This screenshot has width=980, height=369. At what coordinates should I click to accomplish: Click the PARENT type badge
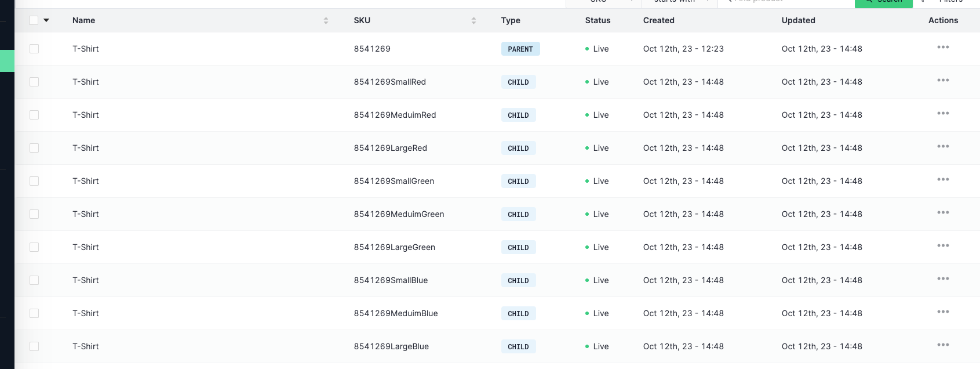click(520, 49)
